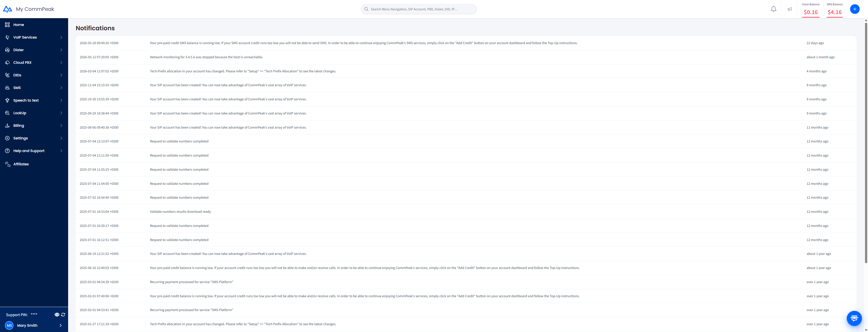Click the LookUp magnifier icon
The height and width of the screenshot is (332, 868).
pyautogui.click(x=7, y=113)
